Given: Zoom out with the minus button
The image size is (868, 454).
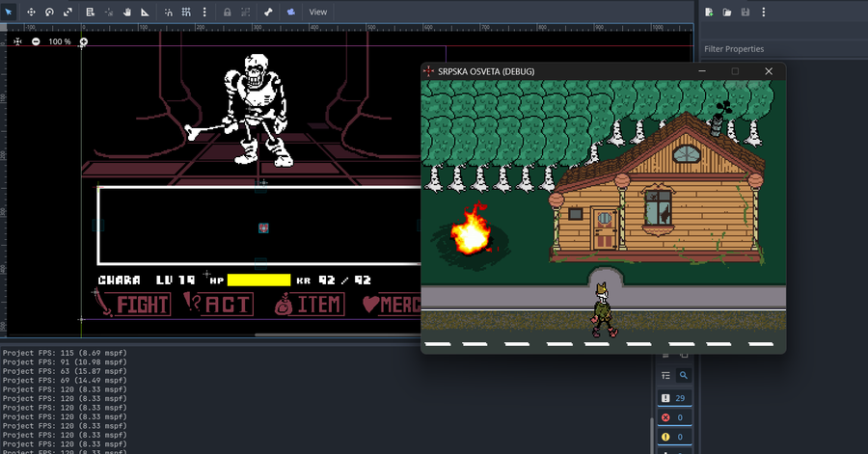Looking at the screenshot, I should pyautogui.click(x=36, y=41).
